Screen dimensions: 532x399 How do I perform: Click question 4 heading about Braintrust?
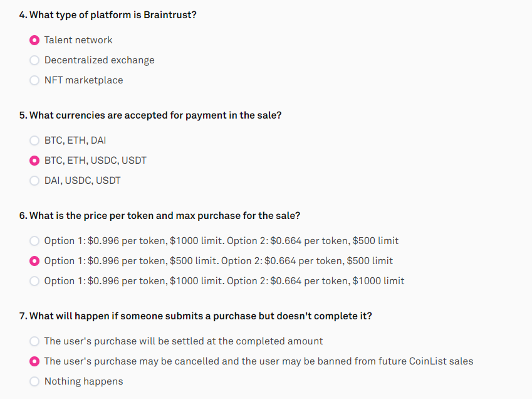pos(108,15)
